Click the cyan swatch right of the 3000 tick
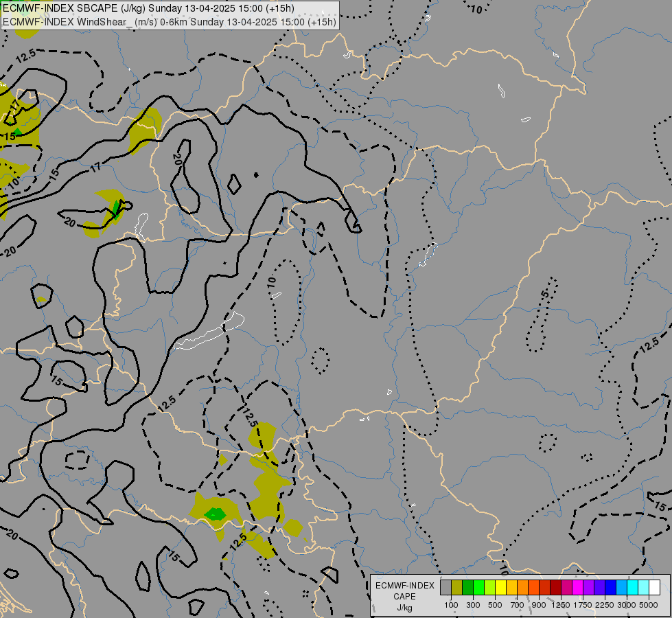The height and width of the screenshot is (618, 672). 633,587
